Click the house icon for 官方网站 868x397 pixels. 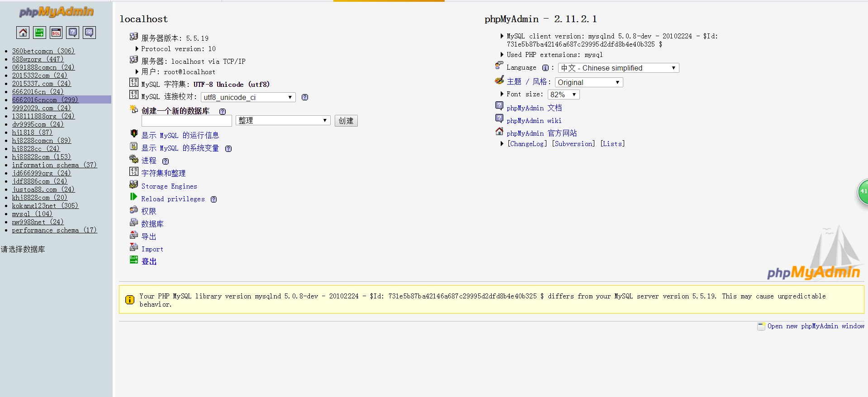[499, 131]
